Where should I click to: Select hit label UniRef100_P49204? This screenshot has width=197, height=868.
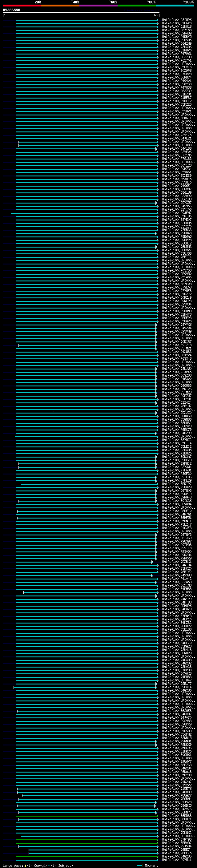pyautogui.click(x=176, y=328)
